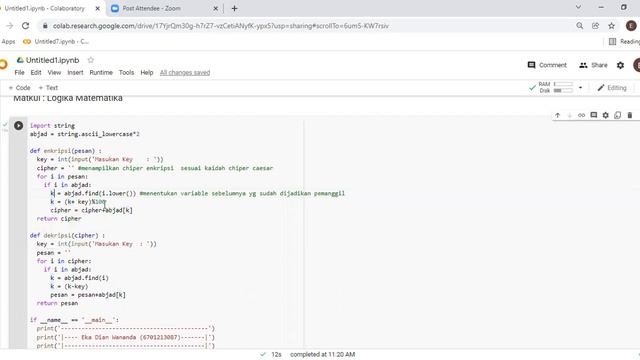The width and height of the screenshot is (640, 360).
Task: Open the browser profile avatar
Action: pos(631,26)
